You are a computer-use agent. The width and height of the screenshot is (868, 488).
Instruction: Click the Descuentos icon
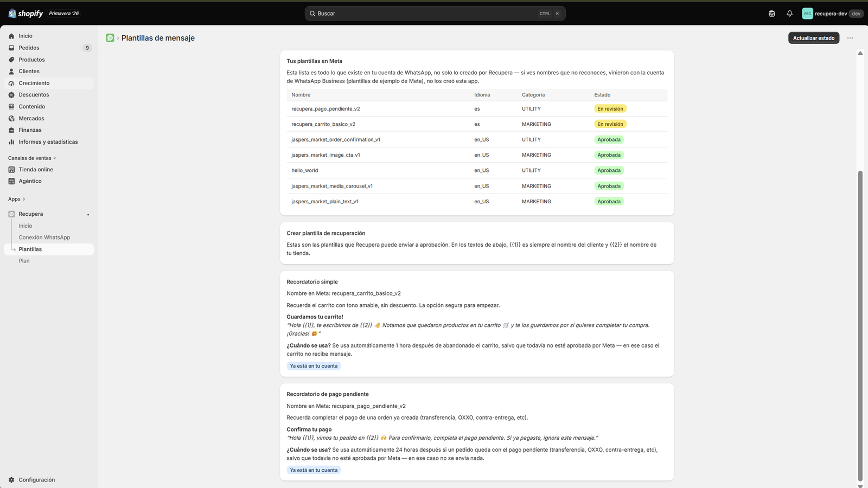11,95
